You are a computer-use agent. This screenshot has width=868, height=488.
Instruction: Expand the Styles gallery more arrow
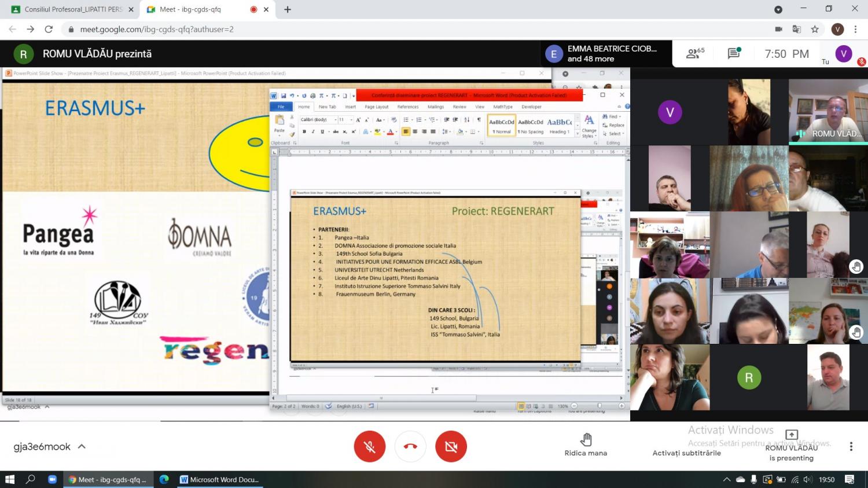(x=578, y=134)
